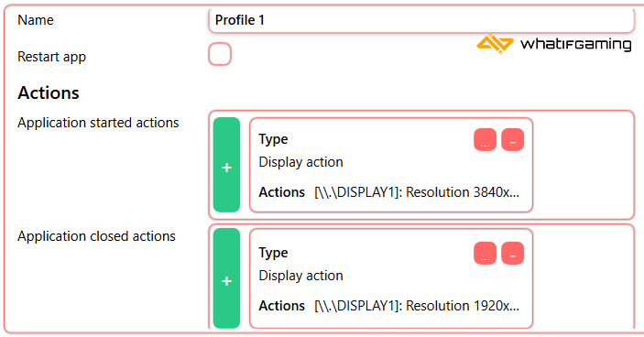Image resolution: width=644 pixels, height=337 pixels.
Task: Click the whatifgaming watermark text
Action: click(x=576, y=44)
